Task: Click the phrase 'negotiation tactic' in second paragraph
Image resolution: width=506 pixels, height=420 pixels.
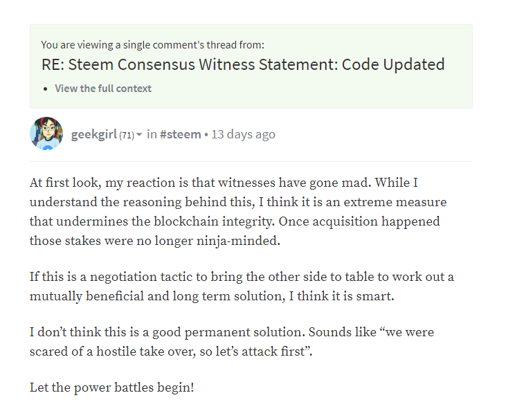Action: tap(129, 277)
